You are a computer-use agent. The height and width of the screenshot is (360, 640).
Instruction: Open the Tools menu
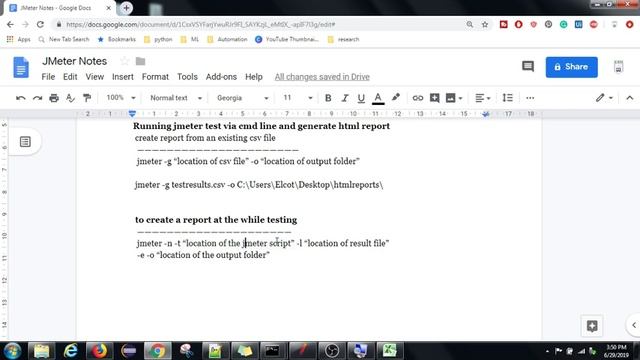187,77
